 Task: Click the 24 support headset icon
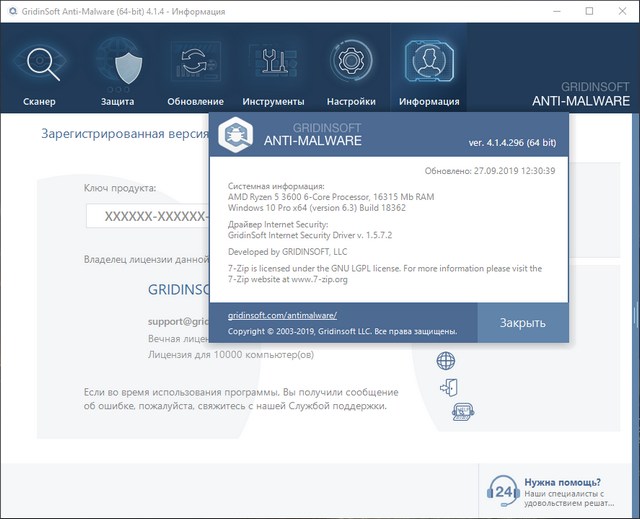tap(504, 490)
